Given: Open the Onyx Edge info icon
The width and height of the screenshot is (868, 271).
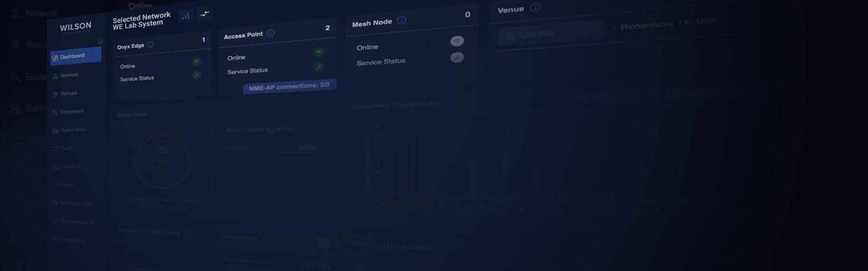Looking at the screenshot, I should point(150,44).
